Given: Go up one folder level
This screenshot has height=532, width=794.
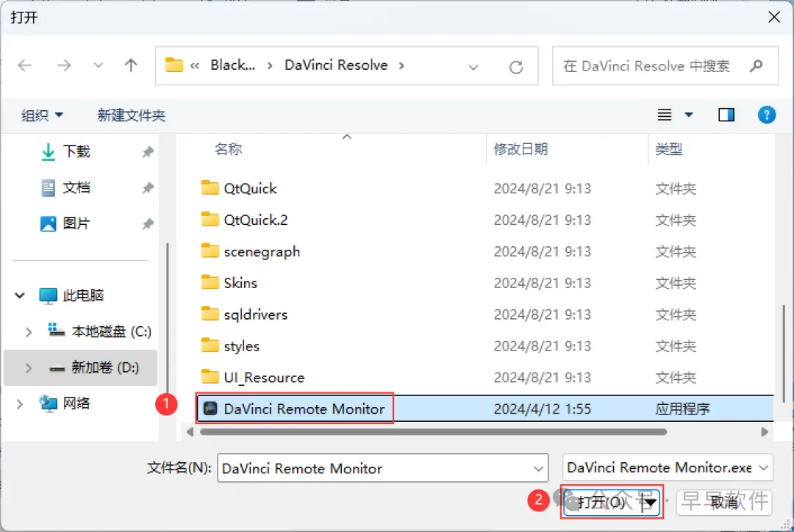Looking at the screenshot, I should [131, 65].
